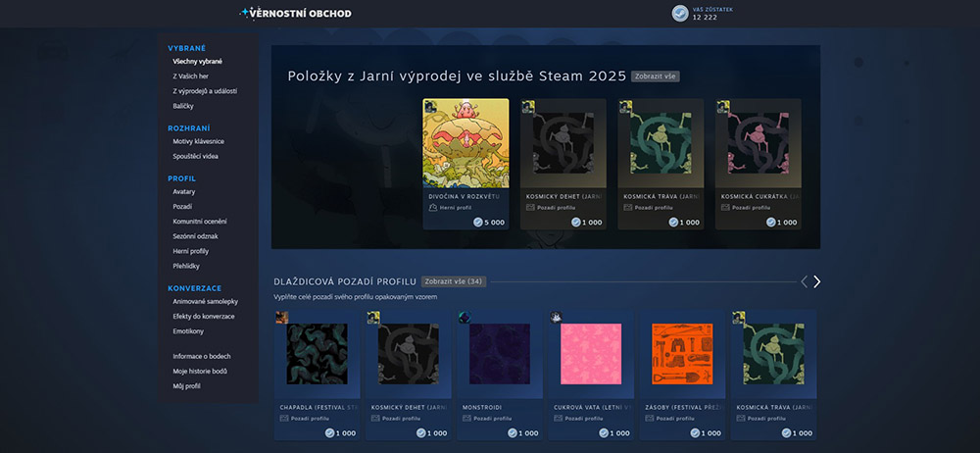The height and width of the screenshot is (453, 980).
Task: Click game badge icon on Monstroidi card
Action: [465, 318]
